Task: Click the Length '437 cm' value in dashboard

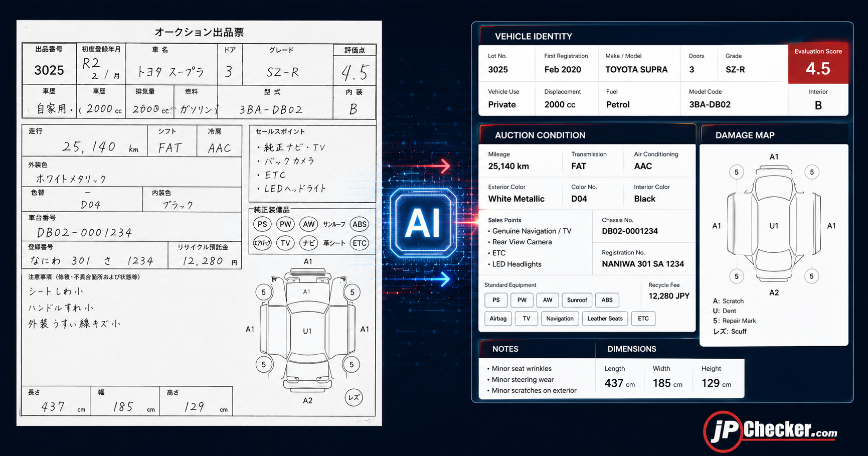Action: click(619, 383)
